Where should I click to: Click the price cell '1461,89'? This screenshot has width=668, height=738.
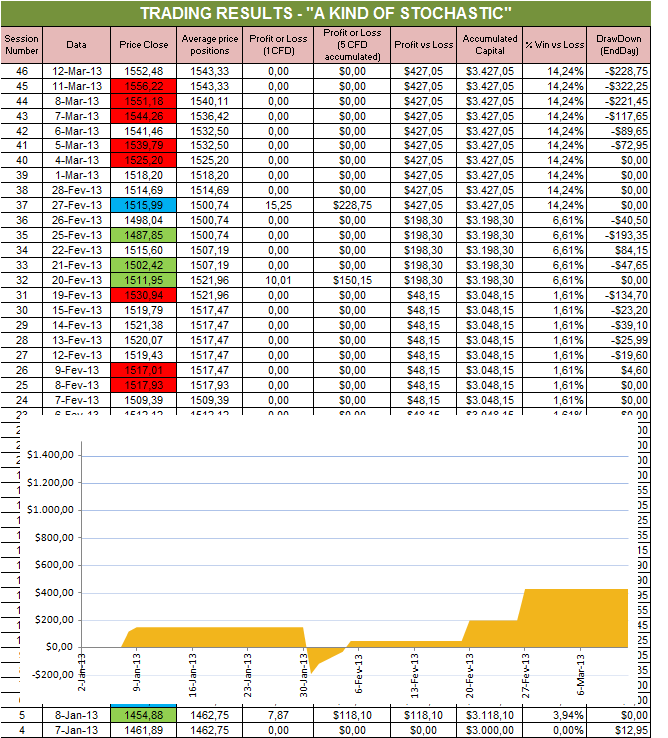pos(144,730)
